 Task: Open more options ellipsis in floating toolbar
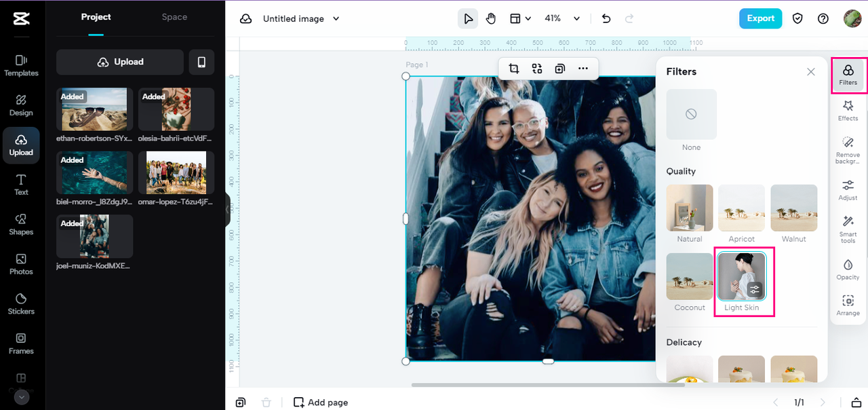(x=583, y=69)
